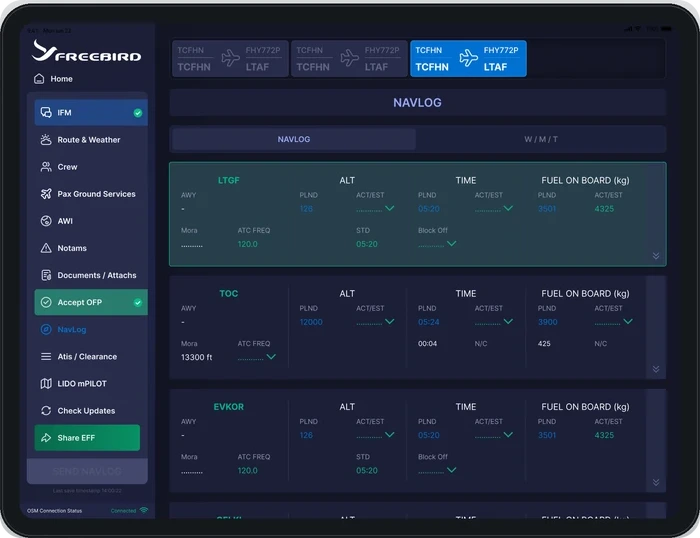Open Pax Ground Services menu item
This screenshot has height=538, width=700.
click(x=91, y=194)
